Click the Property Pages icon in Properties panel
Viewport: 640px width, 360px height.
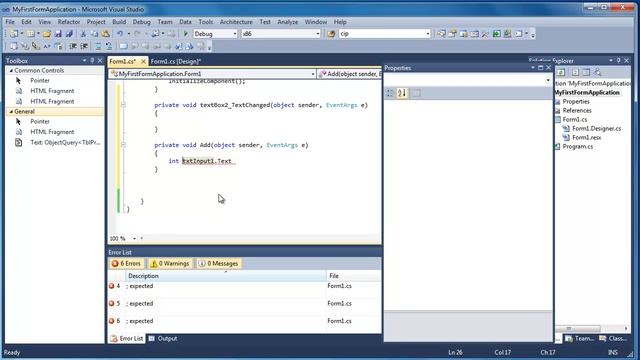pos(416,93)
